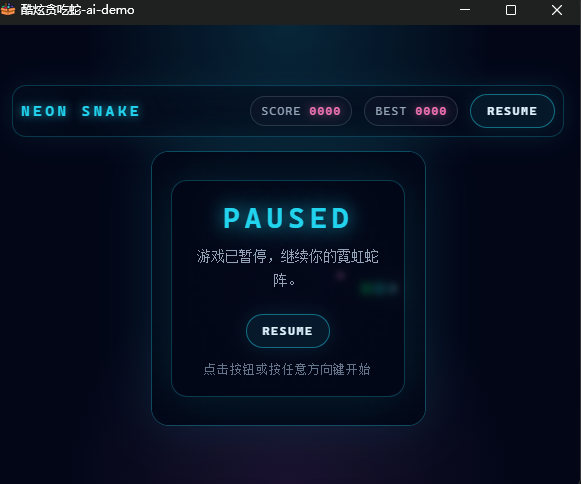Click the BEST 0000 high score pill
Image resolution: width=581 pixels, height=484 pixels.
click(x=411, y=111)
